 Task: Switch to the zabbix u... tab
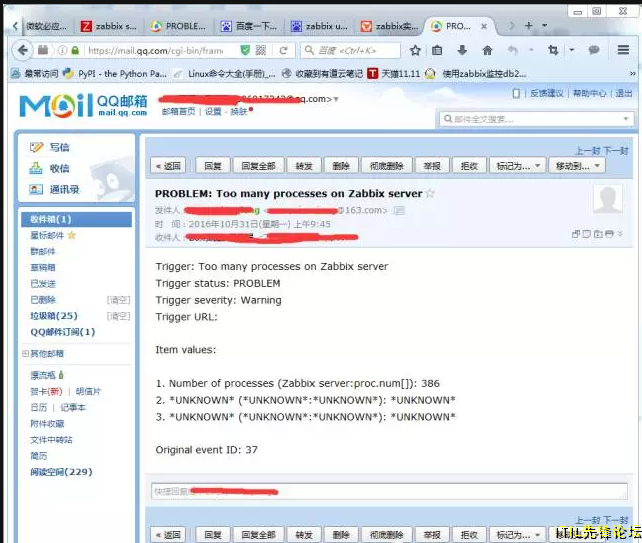[320, 26]
